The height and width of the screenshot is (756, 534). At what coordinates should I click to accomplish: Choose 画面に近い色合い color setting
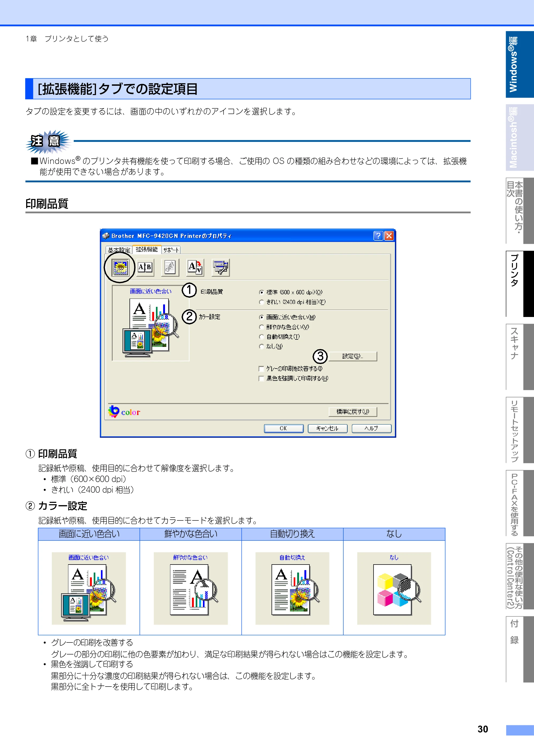tap(261, 318)
